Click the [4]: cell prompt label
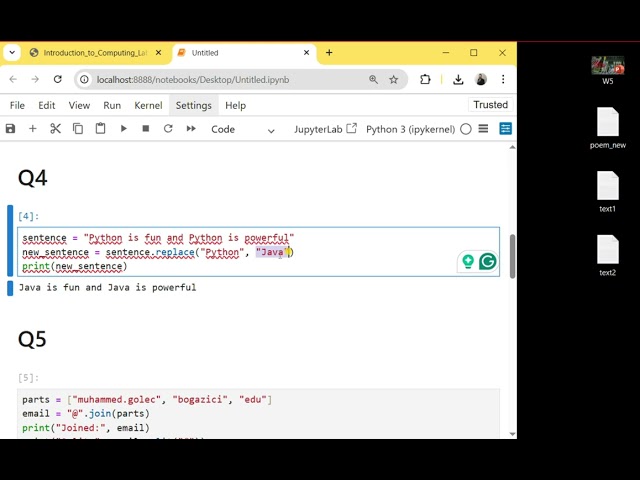 click(x=29, y=216)
